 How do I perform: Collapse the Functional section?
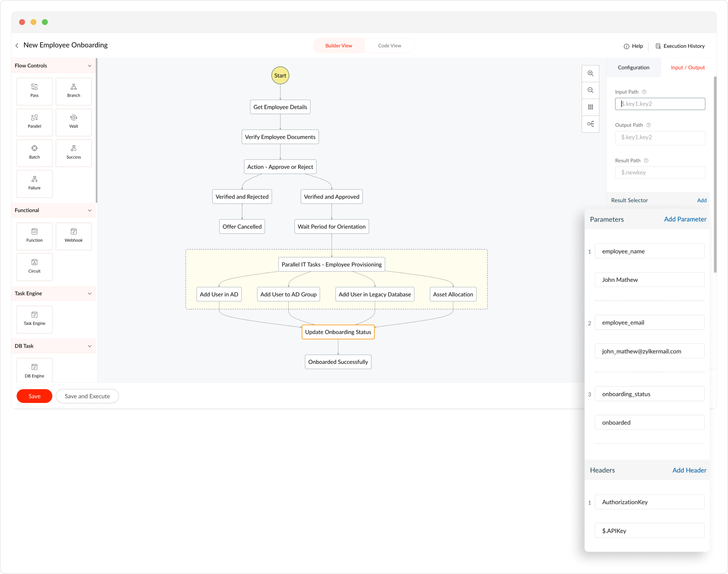tap(89, 210)
